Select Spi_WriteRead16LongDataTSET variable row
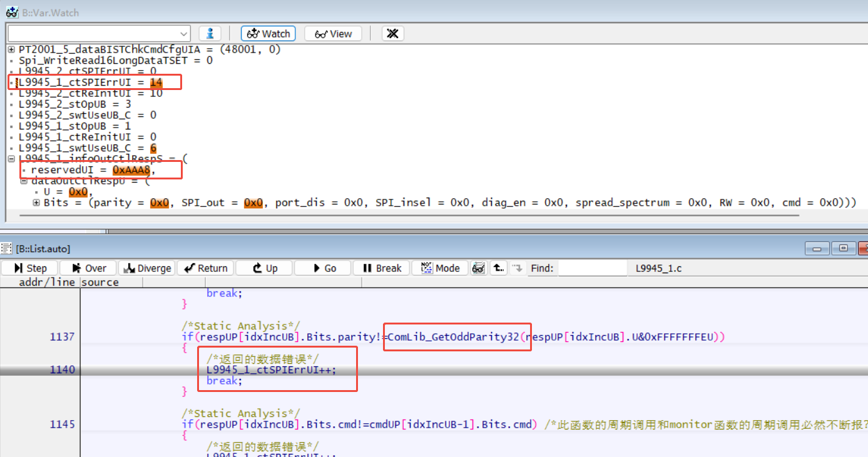The image size is (868, 457). click(x=115, y=61)
